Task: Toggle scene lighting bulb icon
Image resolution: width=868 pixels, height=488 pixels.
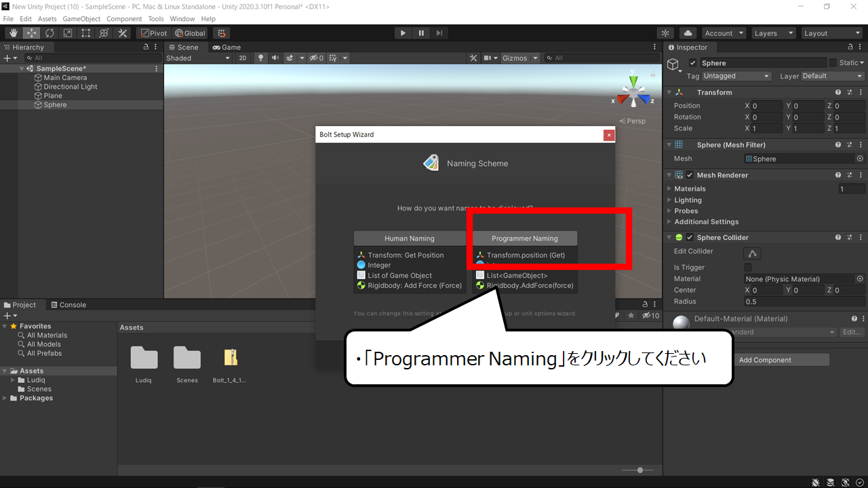Action: (x=260, y=58)
